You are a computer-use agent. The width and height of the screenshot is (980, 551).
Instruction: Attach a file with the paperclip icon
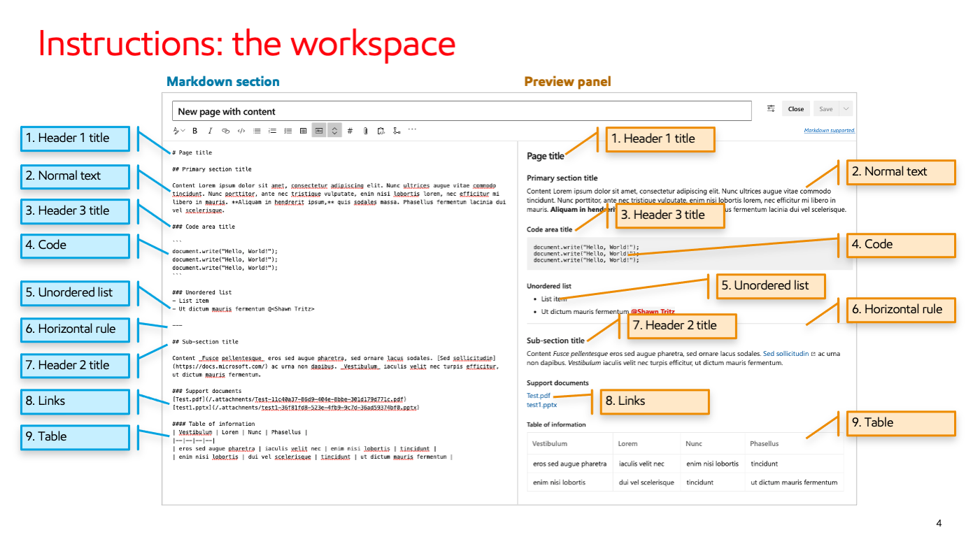(365, 131)
